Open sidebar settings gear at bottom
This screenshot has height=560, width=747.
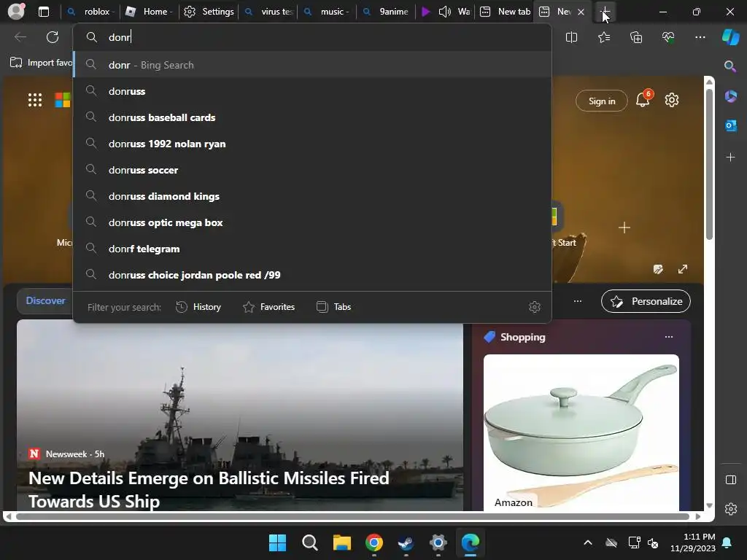[730, 509]
